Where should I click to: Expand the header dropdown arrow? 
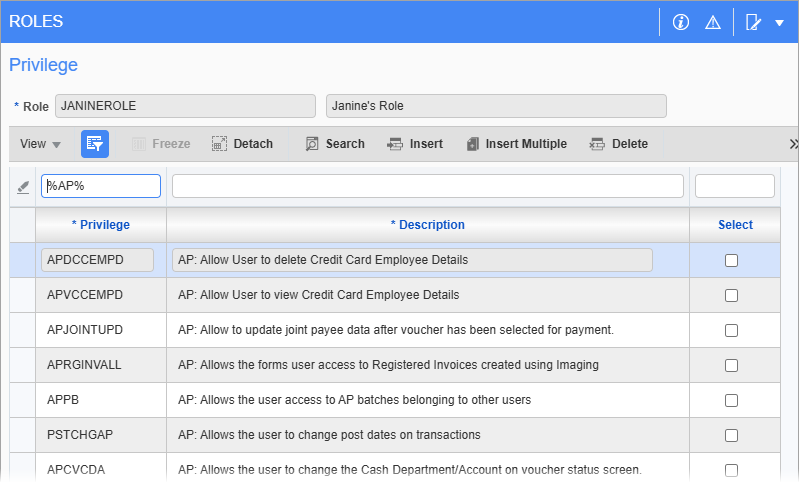779,23
